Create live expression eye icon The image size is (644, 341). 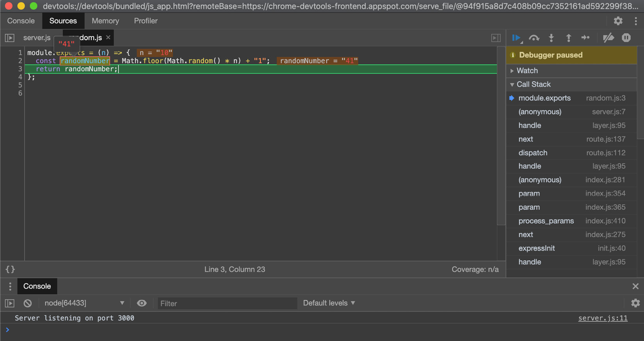142,303
